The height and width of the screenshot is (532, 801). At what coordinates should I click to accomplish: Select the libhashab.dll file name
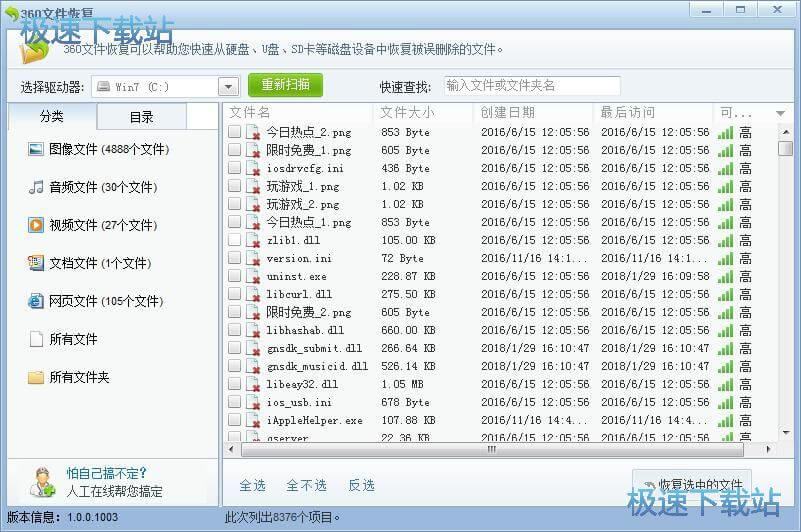pos(305,330)
